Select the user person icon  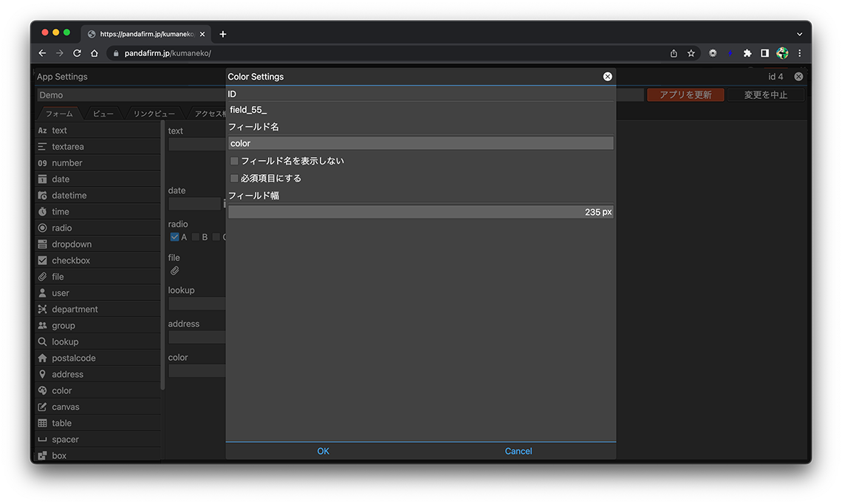(x=43, y=293)
